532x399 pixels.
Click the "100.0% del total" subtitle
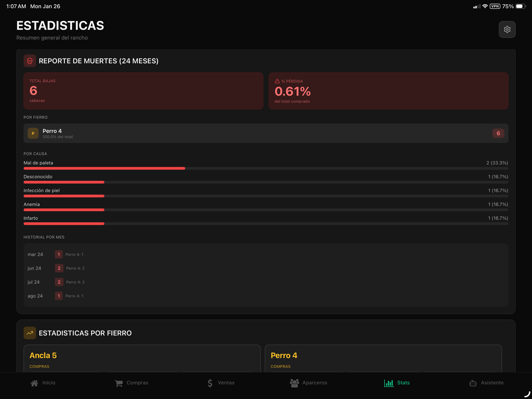pos(58,137)
